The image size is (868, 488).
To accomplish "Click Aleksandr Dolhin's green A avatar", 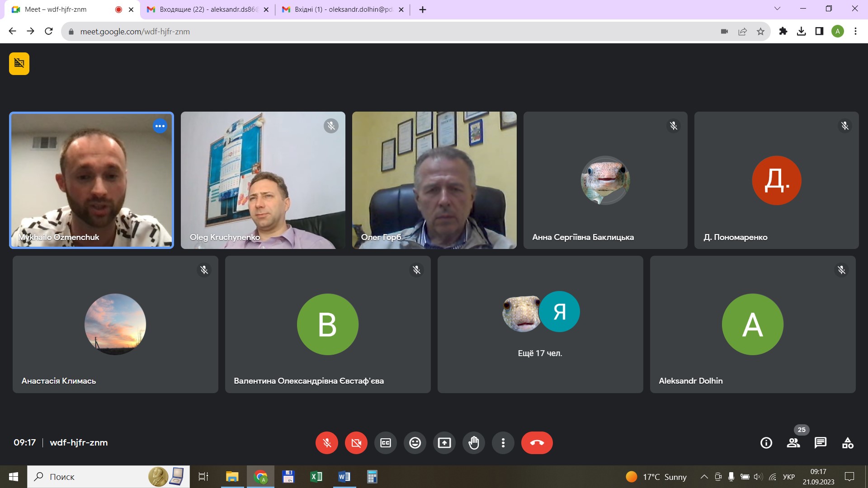I will point(753,324).
